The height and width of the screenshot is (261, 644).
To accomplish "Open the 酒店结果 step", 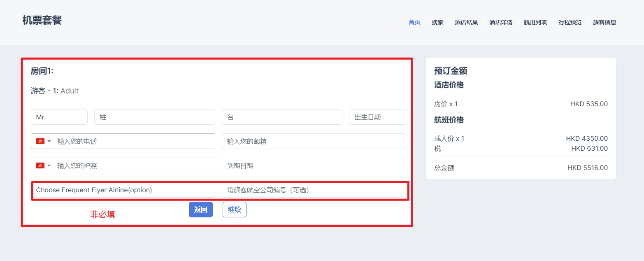I will (466, 23).
